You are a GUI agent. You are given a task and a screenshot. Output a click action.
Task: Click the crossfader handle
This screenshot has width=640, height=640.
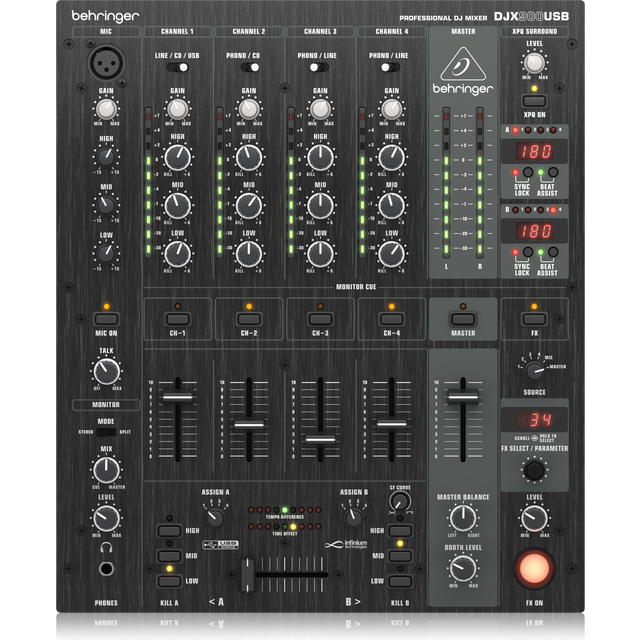247,575
